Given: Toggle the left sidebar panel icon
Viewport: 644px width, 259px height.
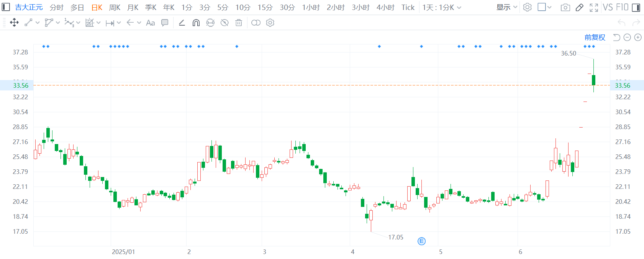Looking at the screenshot, I should coord(6,7).
